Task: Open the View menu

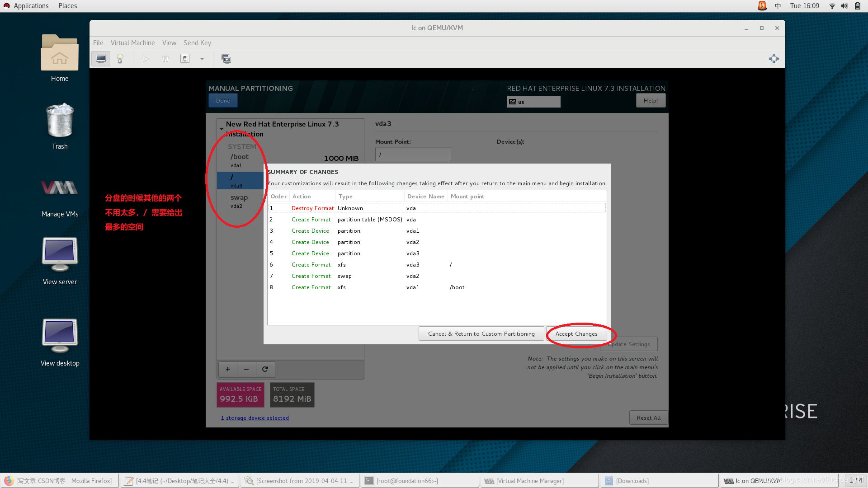Action: click(x=169, y=43)
